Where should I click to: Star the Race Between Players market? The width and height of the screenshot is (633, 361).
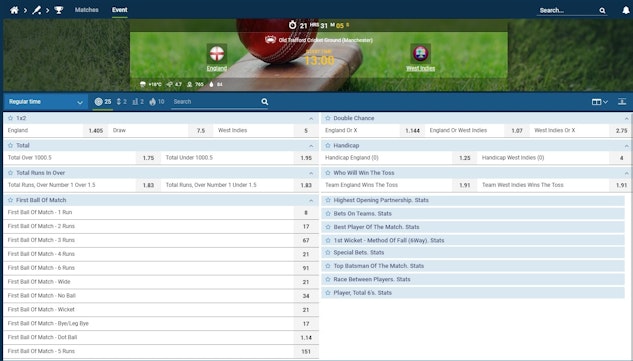point(328,279)
